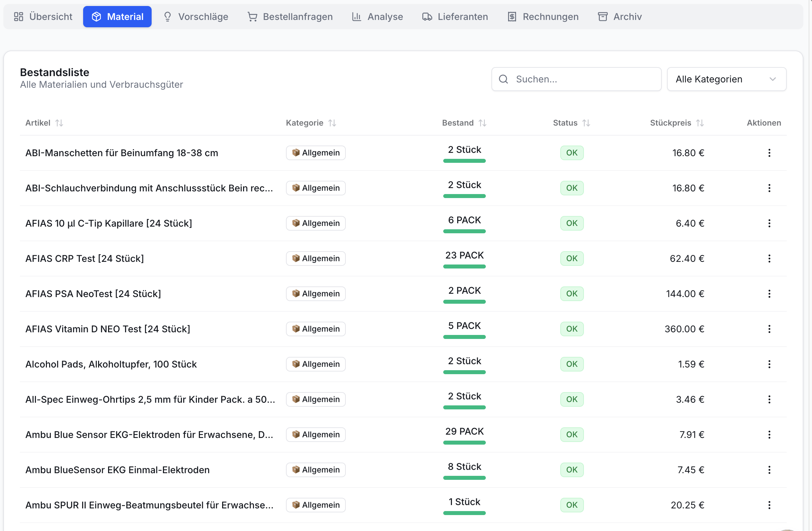Select the Material tab
Screen dimensions: 812x531
point(117,17)
